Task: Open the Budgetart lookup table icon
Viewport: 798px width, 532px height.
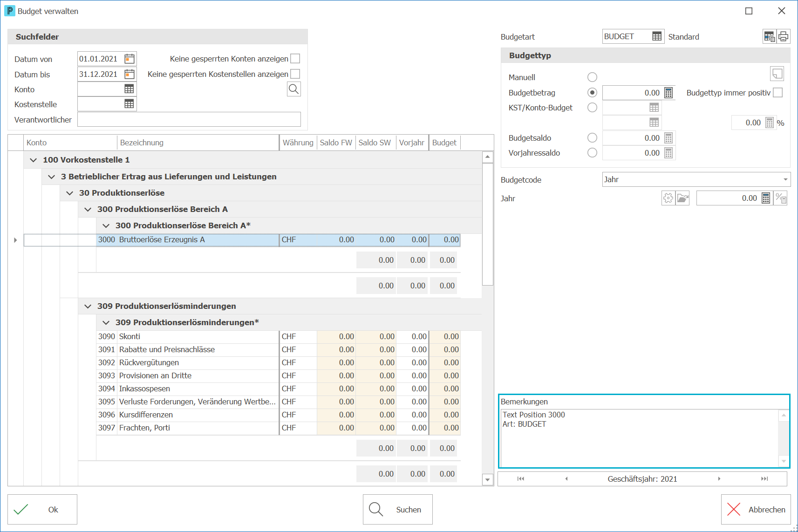Action: (x=657, y=36)
